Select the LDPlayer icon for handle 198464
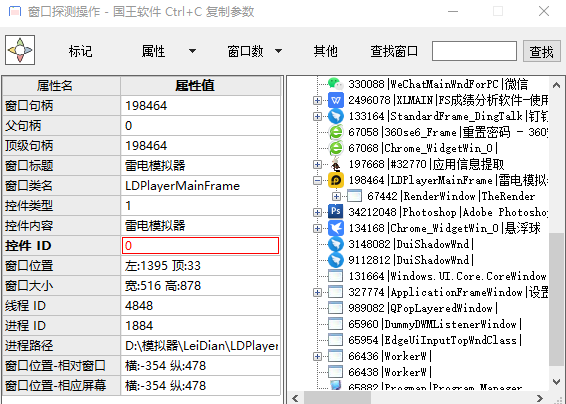Viewport: 566px width, 404px height. pos(336,180)
